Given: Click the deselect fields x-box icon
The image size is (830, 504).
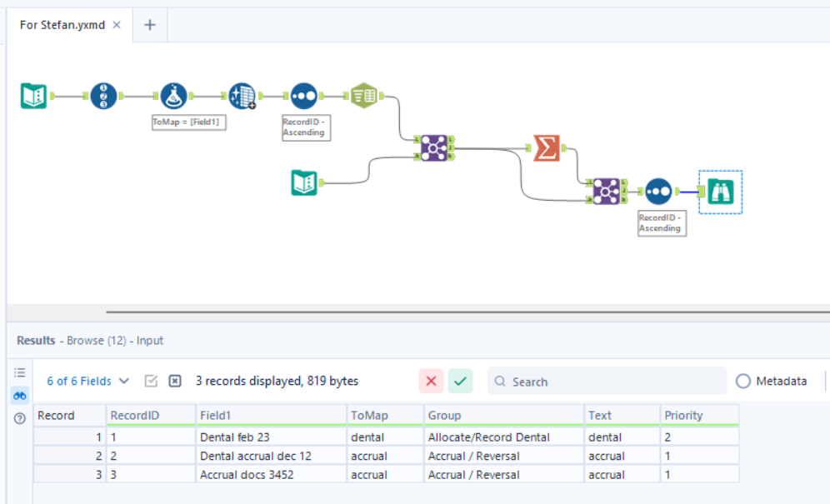Looking at the screenshot, I should tap(175, 381).
